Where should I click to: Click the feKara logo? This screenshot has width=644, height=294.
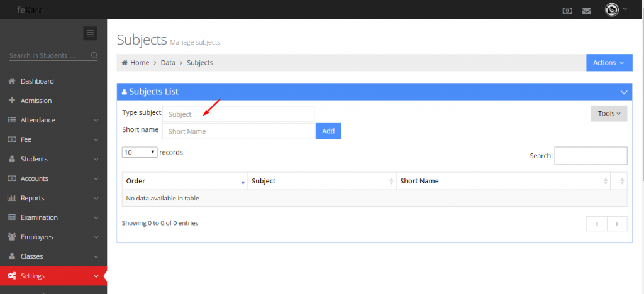click(x=30, y=10)
